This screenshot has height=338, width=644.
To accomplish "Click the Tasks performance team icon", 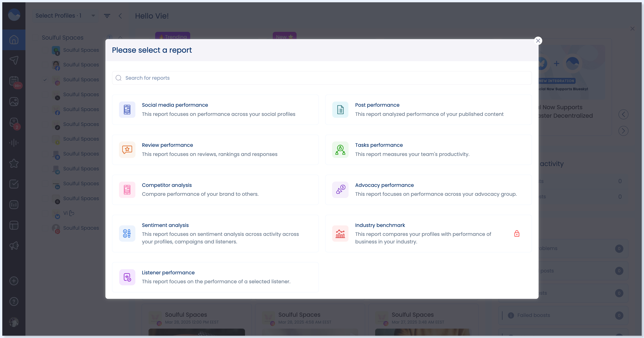I will pyautogui.click(x=340, y=150).
